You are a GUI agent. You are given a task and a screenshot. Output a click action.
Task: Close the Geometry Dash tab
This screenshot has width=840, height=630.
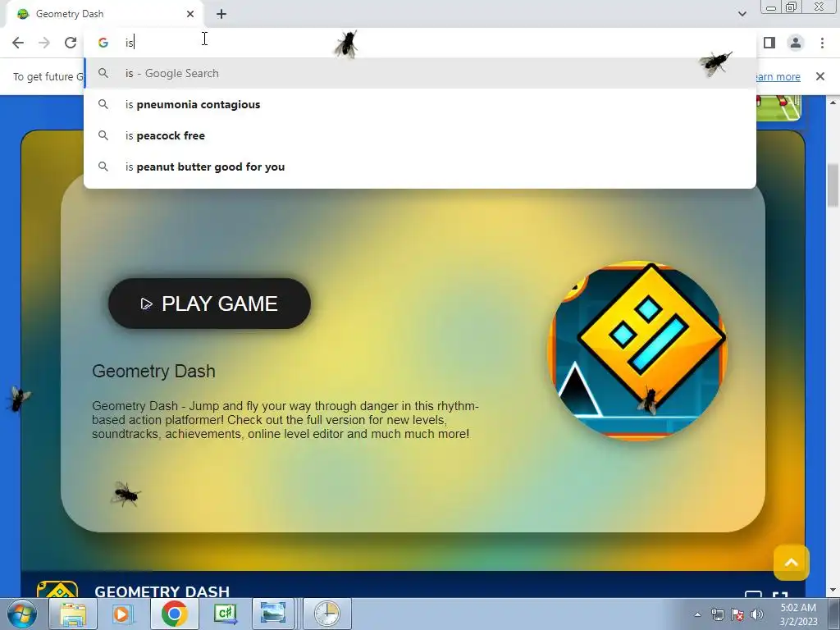[190, 14]
